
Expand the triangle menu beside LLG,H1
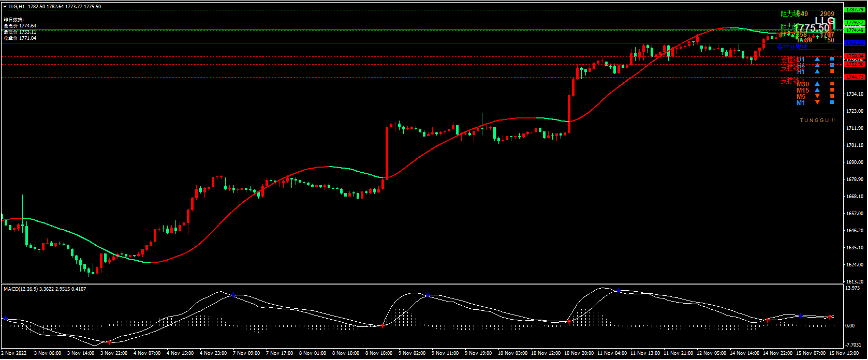click(5, 7)
